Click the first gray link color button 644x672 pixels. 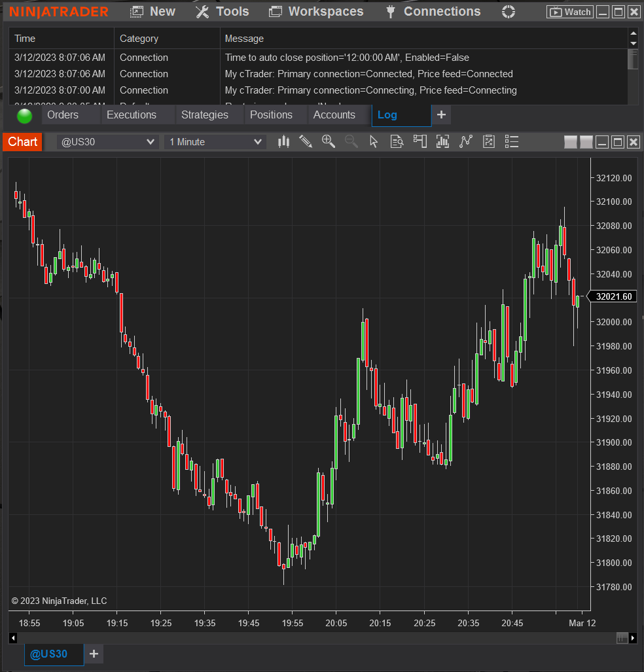coord(570,142)
